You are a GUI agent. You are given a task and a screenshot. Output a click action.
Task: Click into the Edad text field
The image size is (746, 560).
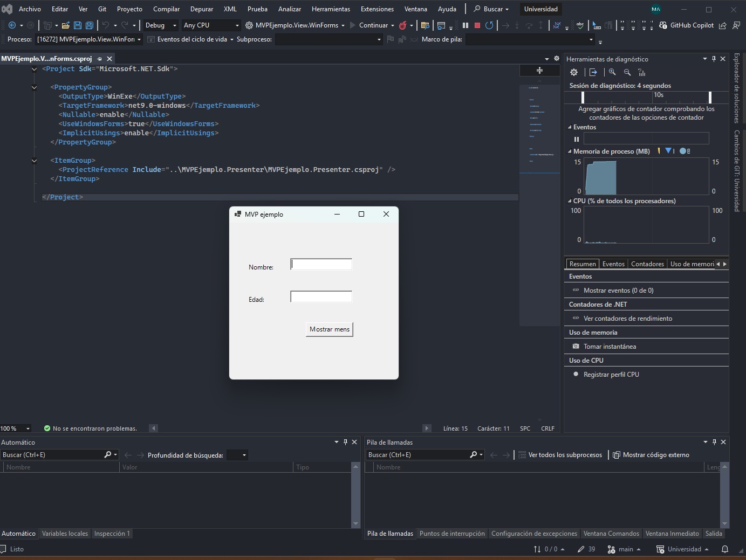click(321, 296)
